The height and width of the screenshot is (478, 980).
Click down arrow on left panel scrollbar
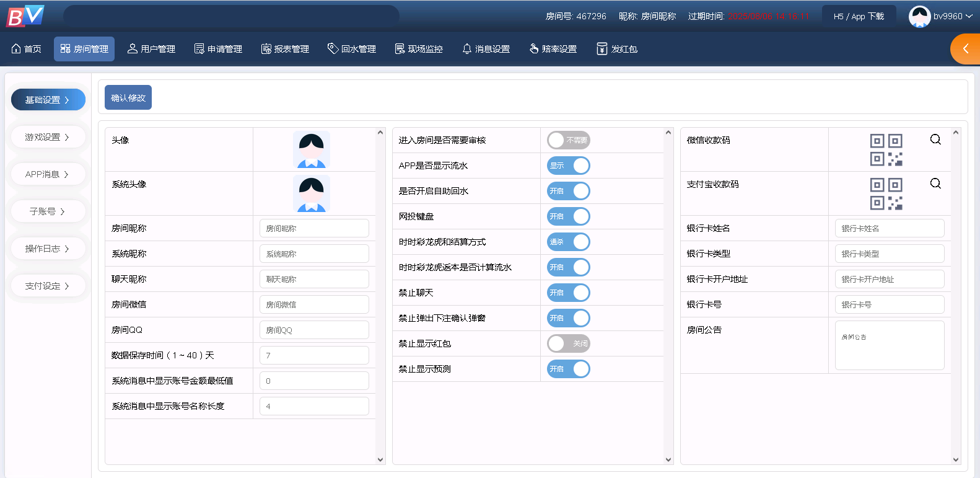(x=380, y=459)
